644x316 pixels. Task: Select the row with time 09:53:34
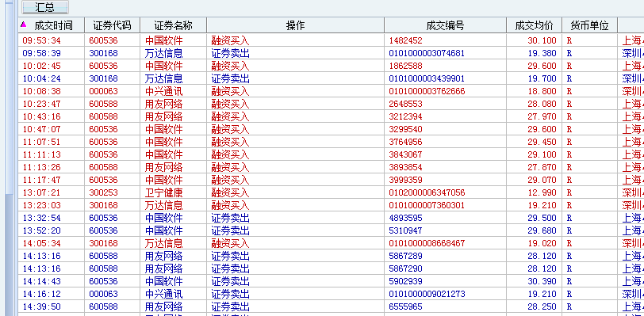coord(331,40)
